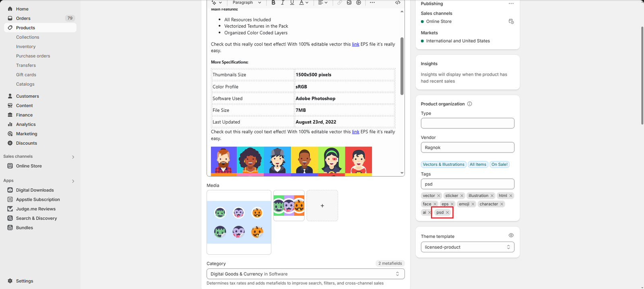Open Purchase orders page
Image resolution: width=644 pixels, height=289 pixels.
click(x=33, y=56)
